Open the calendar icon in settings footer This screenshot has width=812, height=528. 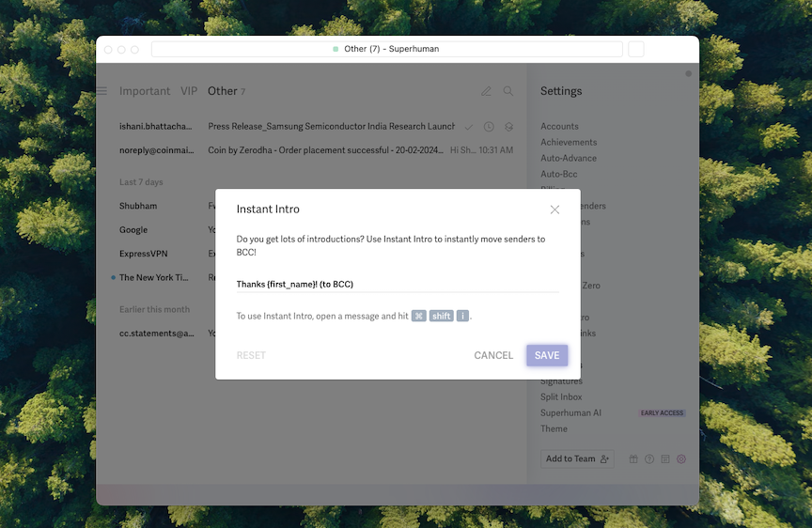665,459
